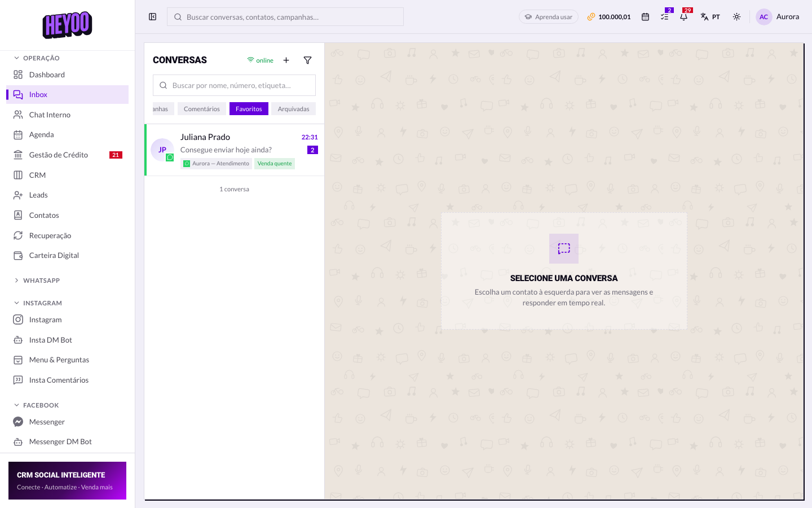Image resolution: width=812 pixels, height=508 pixels.
Task: Collapse the OPERAÇÃO section
Action: 37,58
